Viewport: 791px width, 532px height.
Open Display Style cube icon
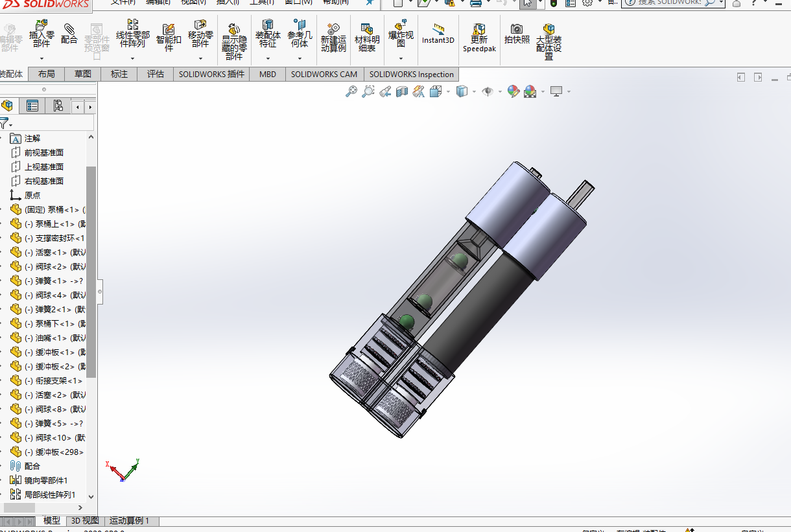coord(462,91)
